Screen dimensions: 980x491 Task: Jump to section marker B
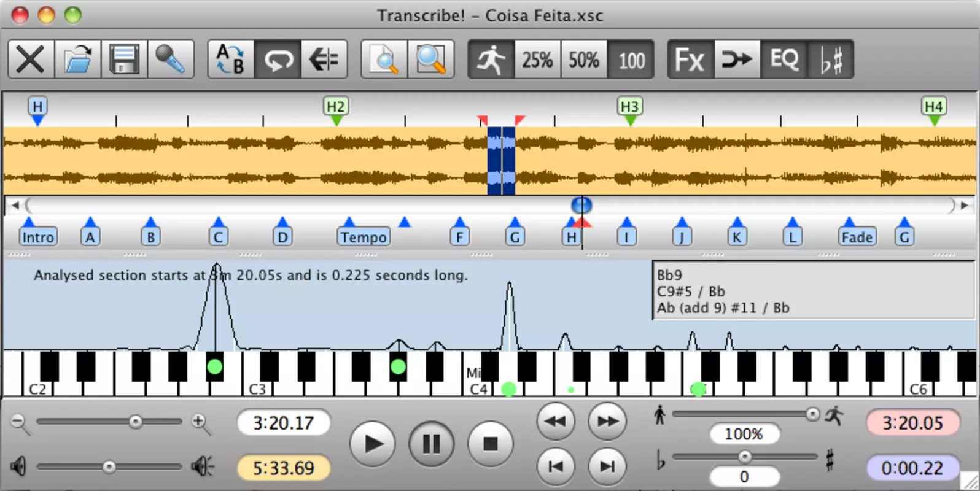151,237
